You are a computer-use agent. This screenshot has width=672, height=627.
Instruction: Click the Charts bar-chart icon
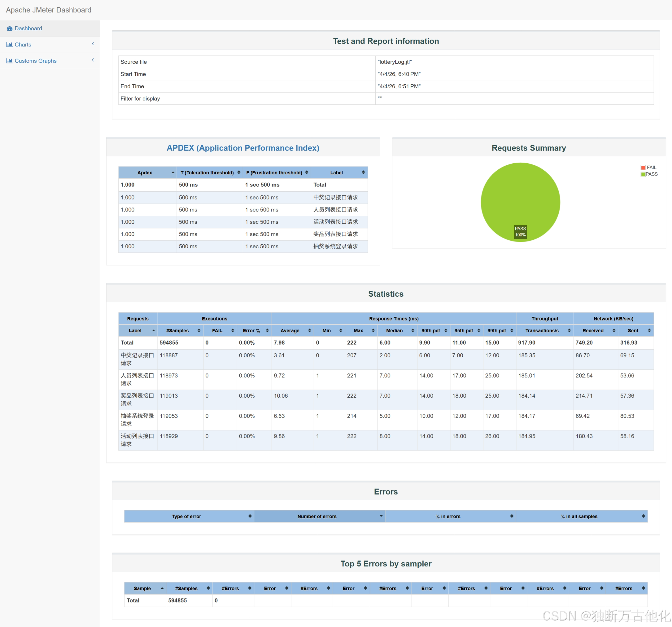click(9, 45)
